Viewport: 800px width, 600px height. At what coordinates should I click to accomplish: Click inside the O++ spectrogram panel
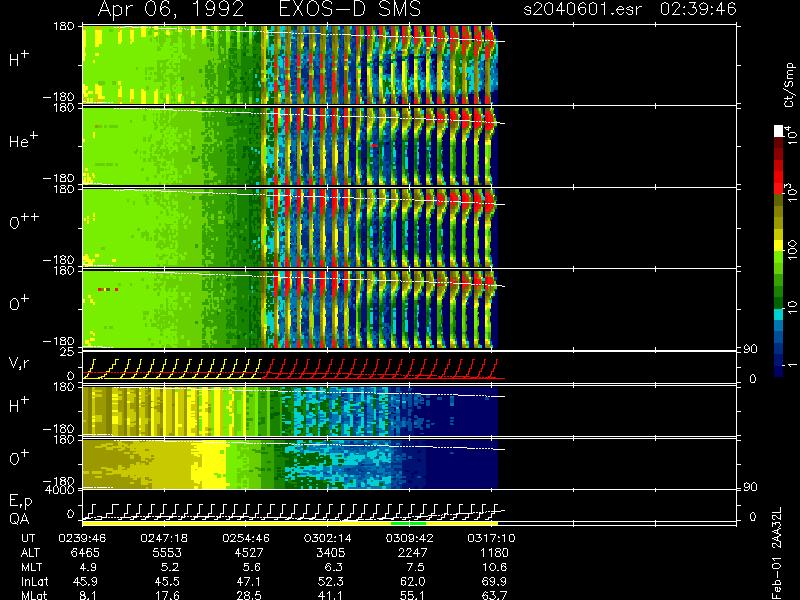(x=290, y=228)
